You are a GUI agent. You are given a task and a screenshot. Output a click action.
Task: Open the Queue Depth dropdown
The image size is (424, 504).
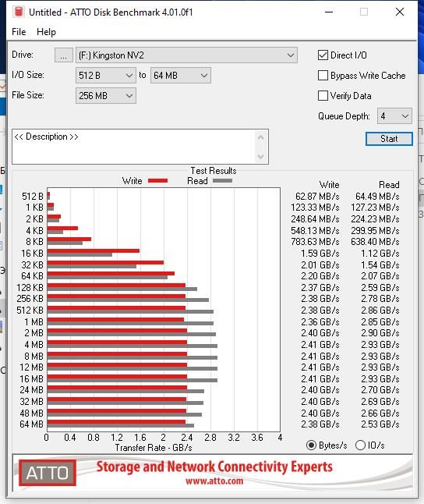click(x=394, y=116)
